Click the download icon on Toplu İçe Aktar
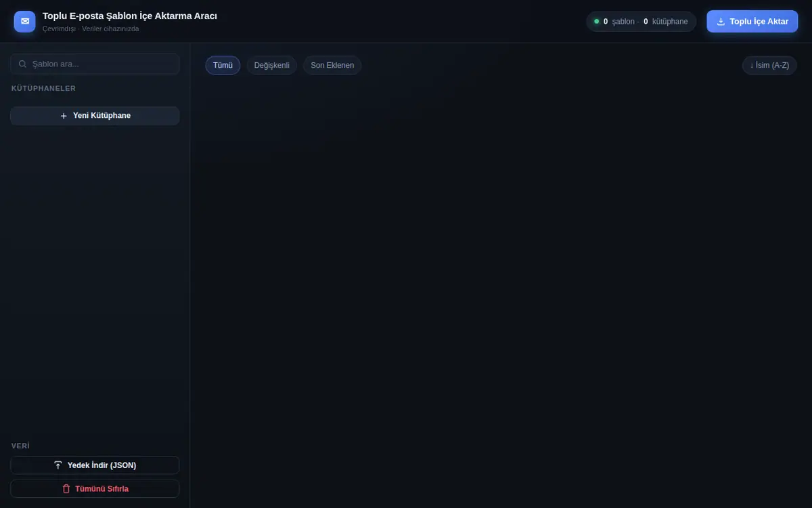 pyautogui.click(x=721, y=22)
